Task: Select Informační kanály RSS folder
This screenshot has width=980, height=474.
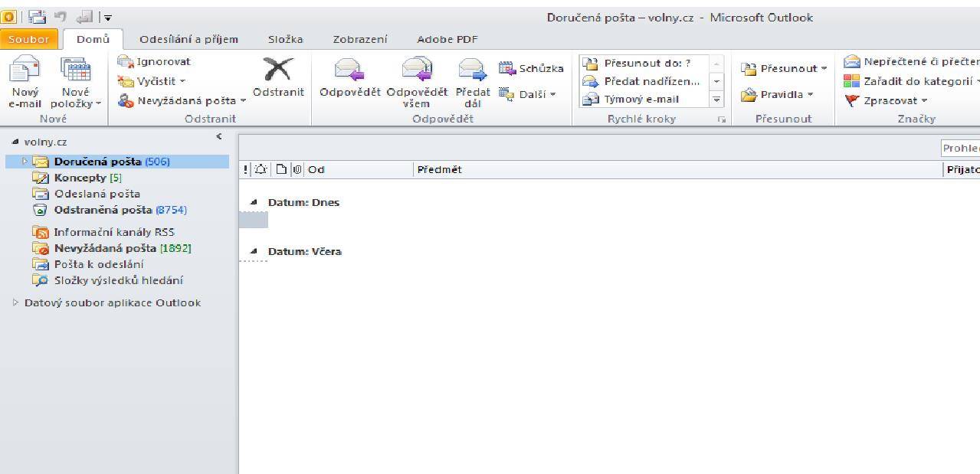Action: pos(103,232)
